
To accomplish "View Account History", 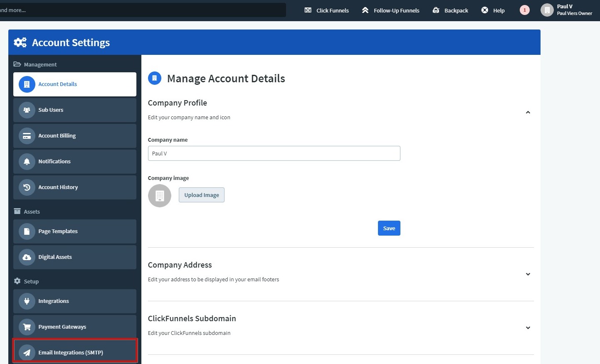I will [x=75, y=187].
